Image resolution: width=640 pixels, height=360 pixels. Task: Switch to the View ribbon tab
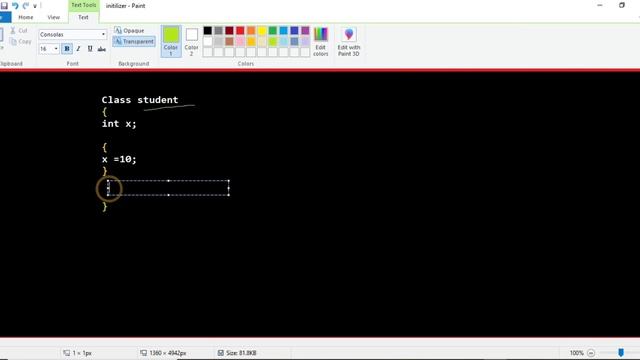[x=53, y=17]
